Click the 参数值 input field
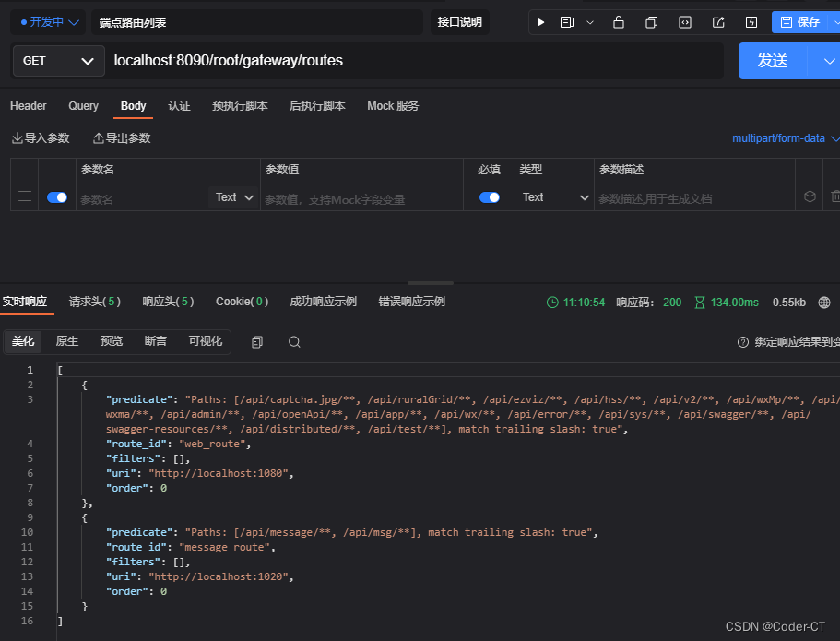Viewport: 840px width, 641px height. click(361, 199)
